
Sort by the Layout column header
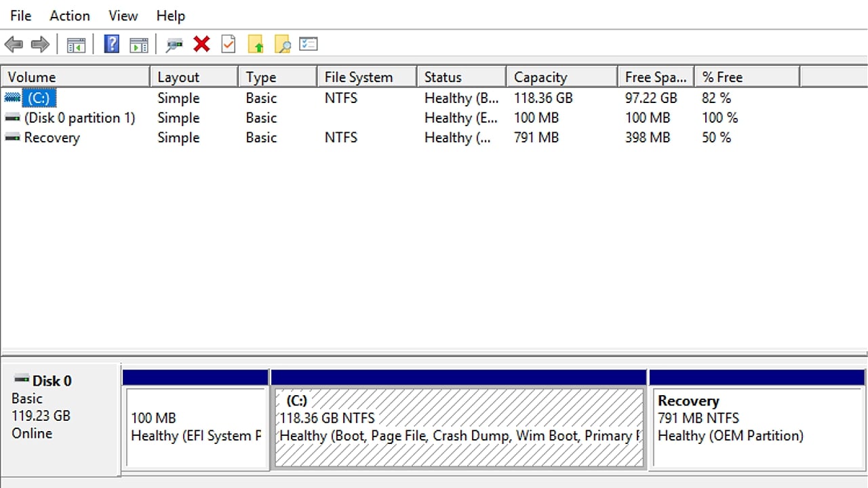coord(194,77)
